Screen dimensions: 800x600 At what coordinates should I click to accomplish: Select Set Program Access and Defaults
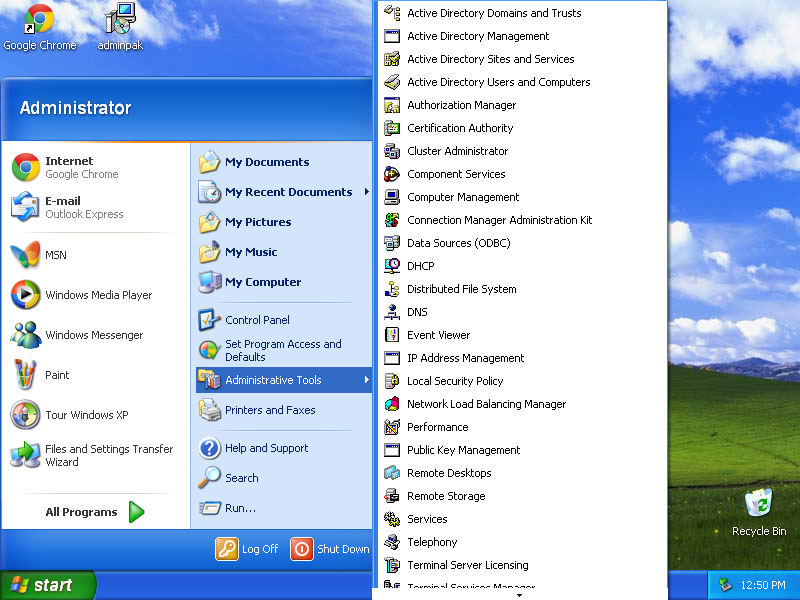[283, 350]
